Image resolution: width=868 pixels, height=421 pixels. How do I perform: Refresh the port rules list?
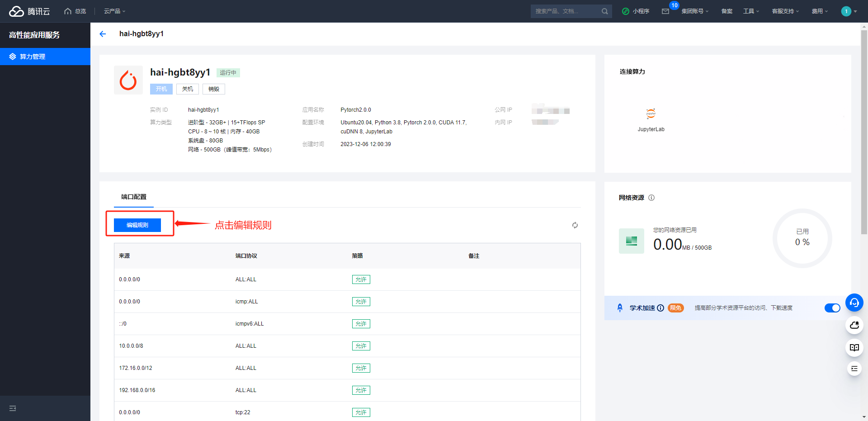575,225
